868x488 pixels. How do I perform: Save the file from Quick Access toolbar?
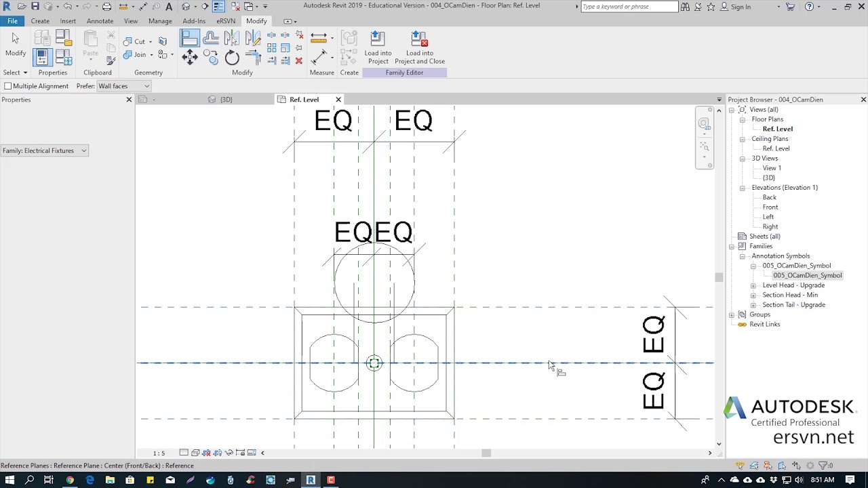point(35,6)
